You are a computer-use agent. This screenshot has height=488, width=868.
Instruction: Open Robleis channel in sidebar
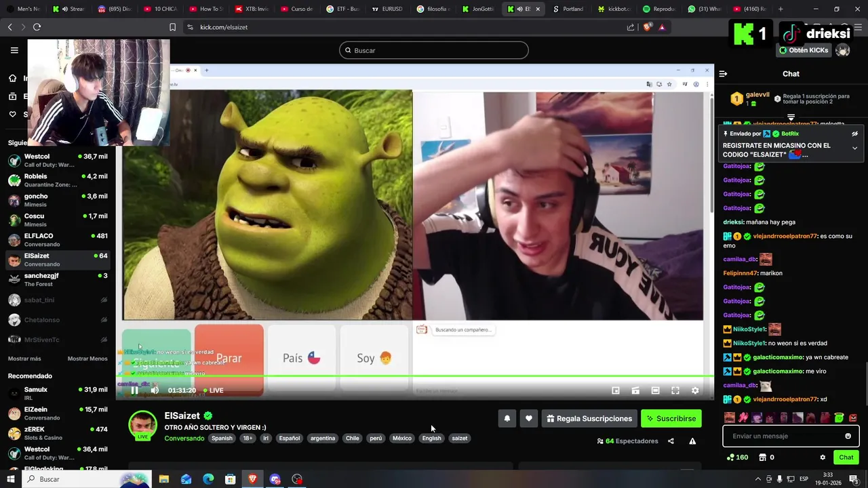(58, 180)
